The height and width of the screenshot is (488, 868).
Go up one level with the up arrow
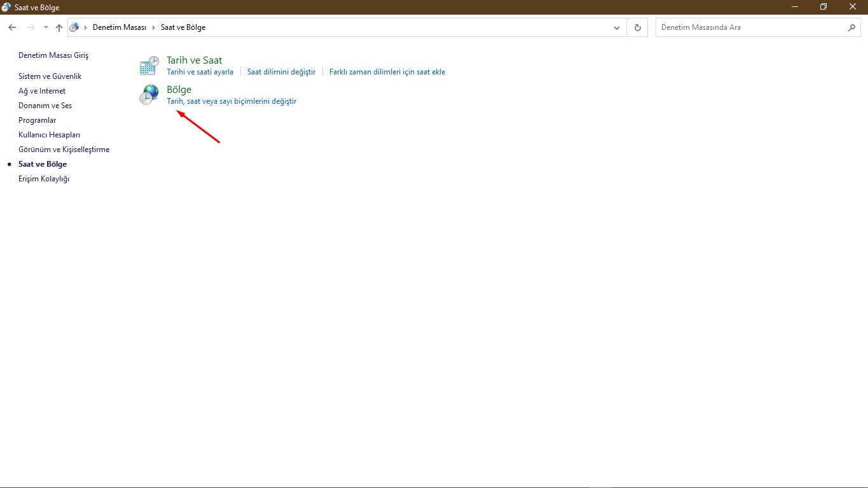(x=59, y=27)
